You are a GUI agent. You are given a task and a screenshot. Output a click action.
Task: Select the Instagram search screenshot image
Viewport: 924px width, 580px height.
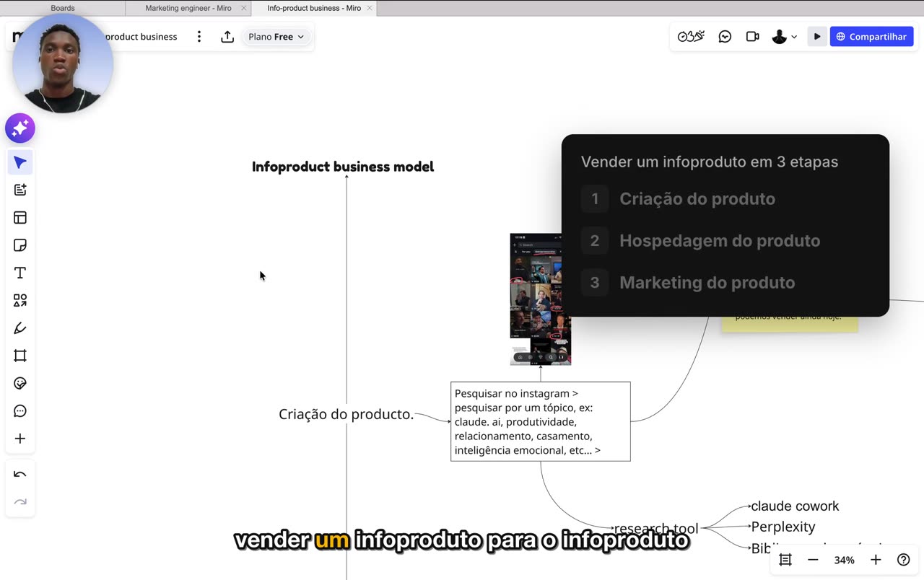[x=540, y=299]
